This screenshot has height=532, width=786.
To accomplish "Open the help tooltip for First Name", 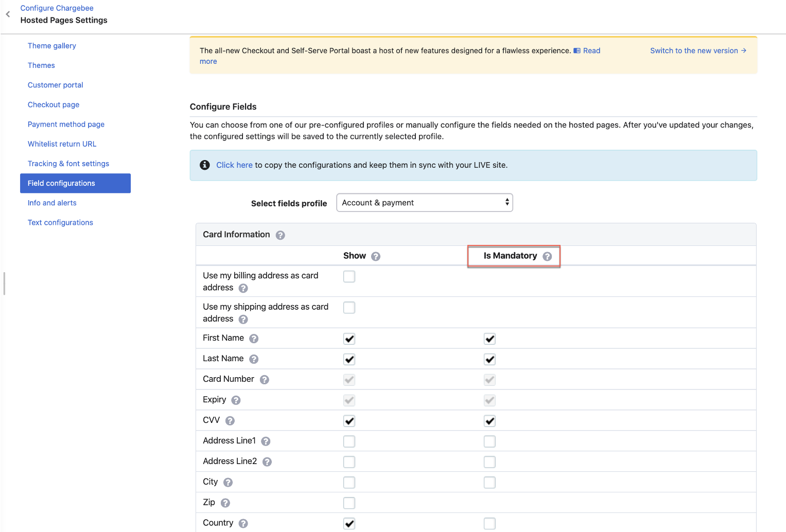I will (x=254, y=339).
